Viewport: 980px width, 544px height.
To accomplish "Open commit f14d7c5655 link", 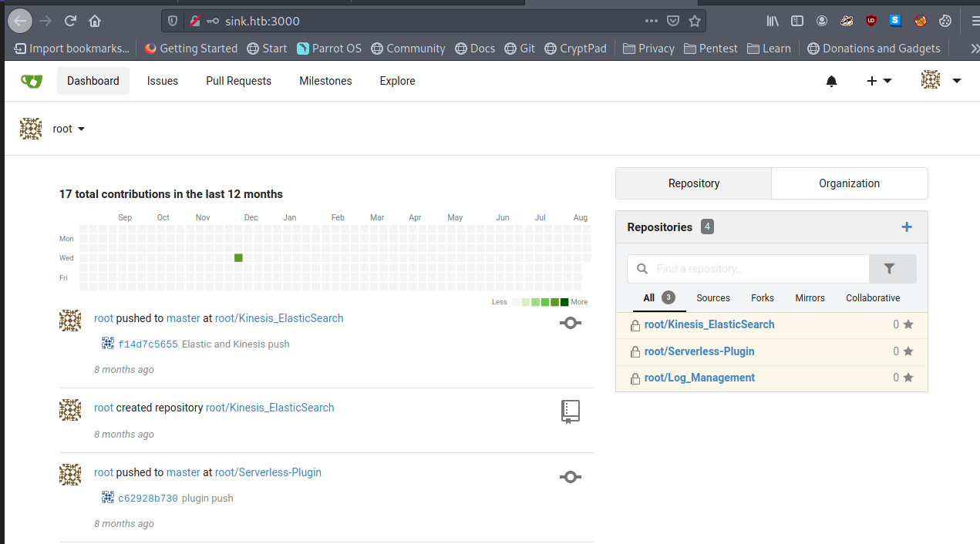I will (147, 344).
